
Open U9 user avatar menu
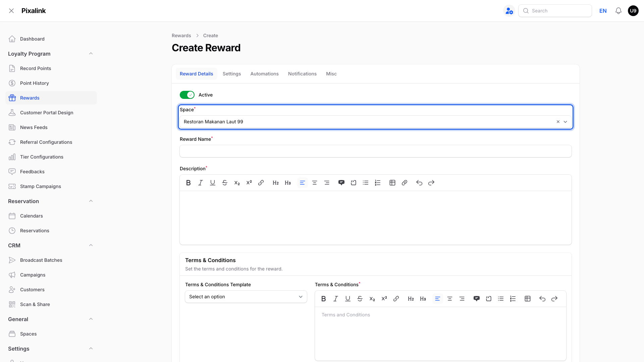click(633, 11)
